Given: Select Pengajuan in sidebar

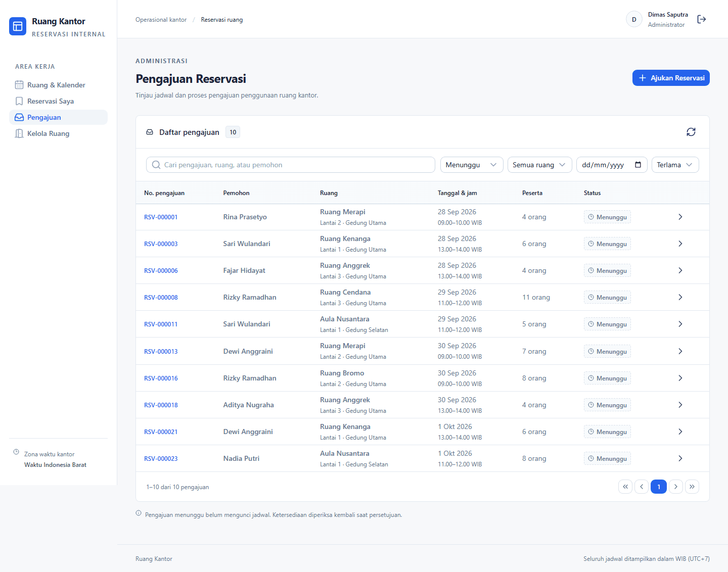Looking at the screenshot, I should click(x=58, y=117).
